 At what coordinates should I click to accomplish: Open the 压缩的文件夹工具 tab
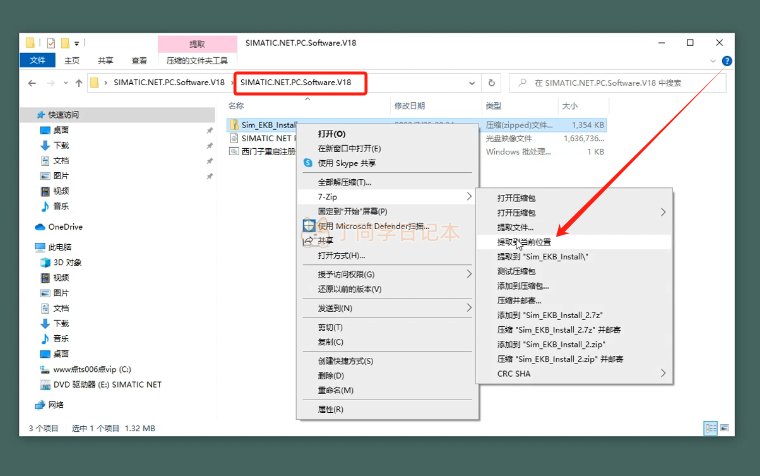[x=197, y=61]
